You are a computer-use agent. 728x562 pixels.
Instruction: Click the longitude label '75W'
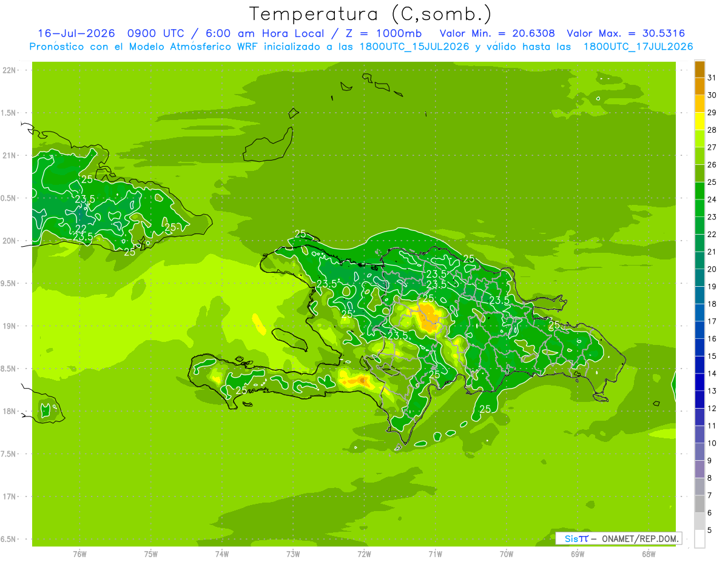(151, 554)
